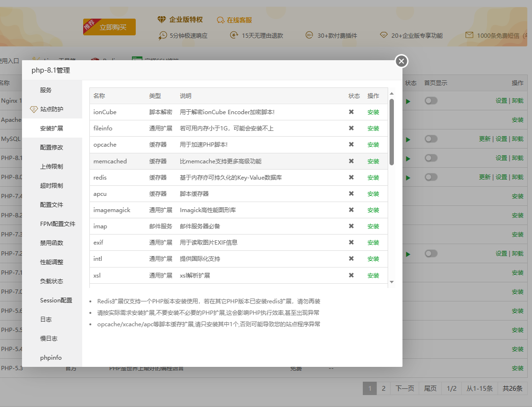This screenshot has width=532, height=407.
Task: Install the intl extension
Action: tap(373, 259)
